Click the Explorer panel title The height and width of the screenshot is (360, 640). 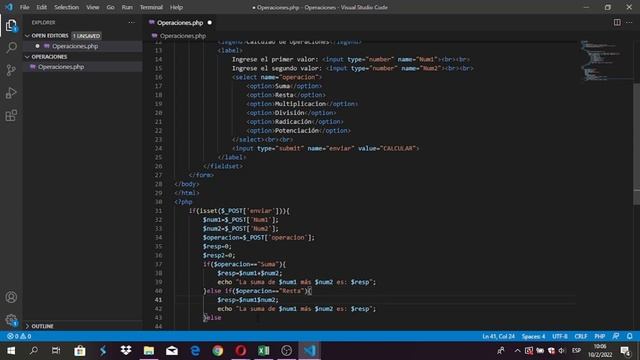43,22
